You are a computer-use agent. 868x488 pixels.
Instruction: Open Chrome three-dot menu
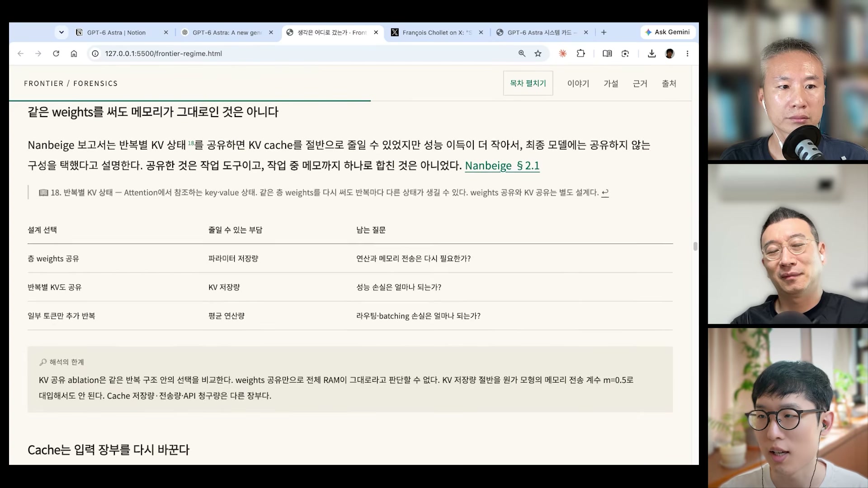click(687, 53)
